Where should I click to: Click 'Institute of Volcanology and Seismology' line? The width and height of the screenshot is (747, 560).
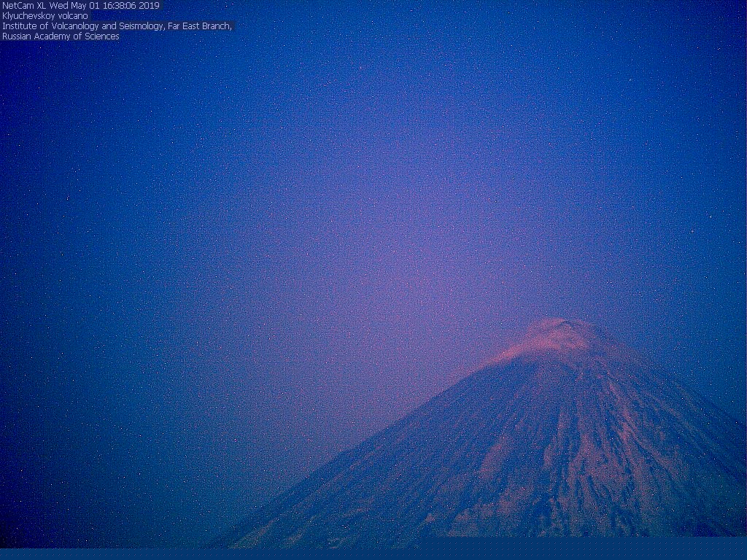pos(117,26)
